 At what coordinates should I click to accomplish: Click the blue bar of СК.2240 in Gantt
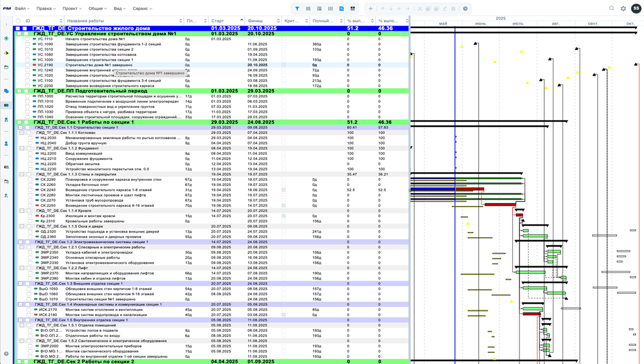click(x=432, y=189)
